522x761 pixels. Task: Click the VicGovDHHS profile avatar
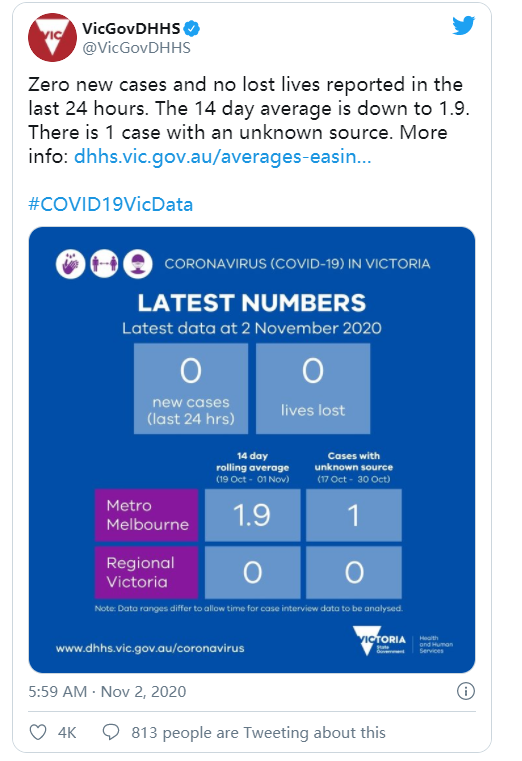tap(52, 38)
